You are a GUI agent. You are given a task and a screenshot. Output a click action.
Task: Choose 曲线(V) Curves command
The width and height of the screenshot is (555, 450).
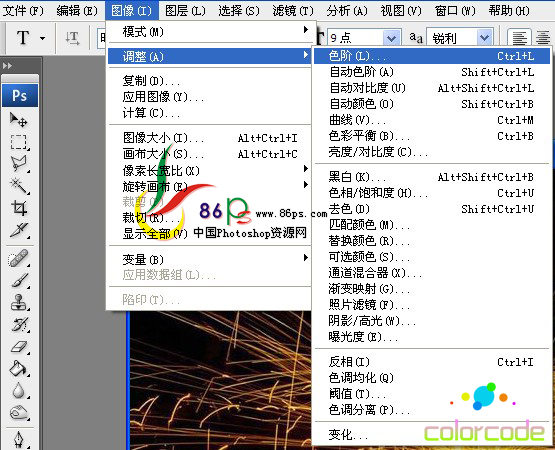point(431,120)
